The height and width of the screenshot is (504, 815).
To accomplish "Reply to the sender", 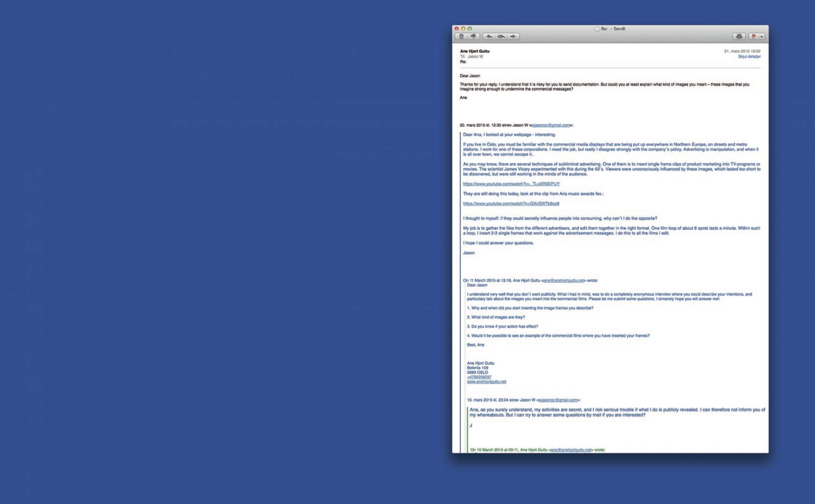I will (x=489, y=37).
